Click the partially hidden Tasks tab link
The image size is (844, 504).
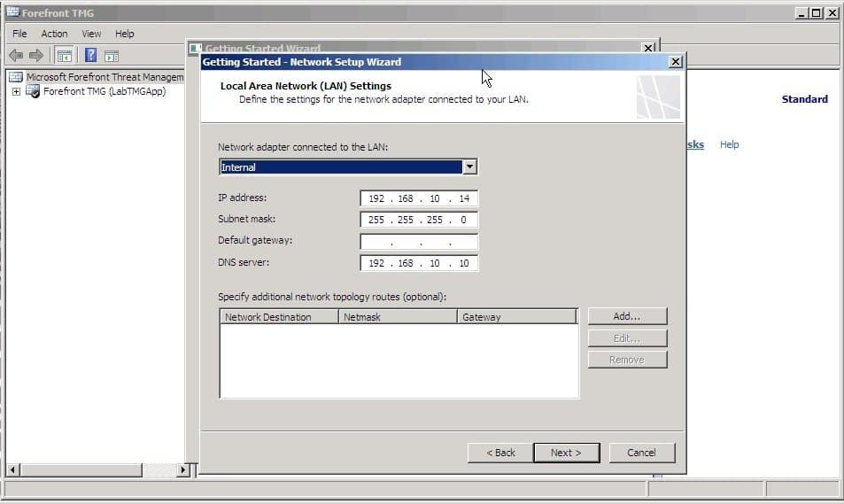point(695,144)
